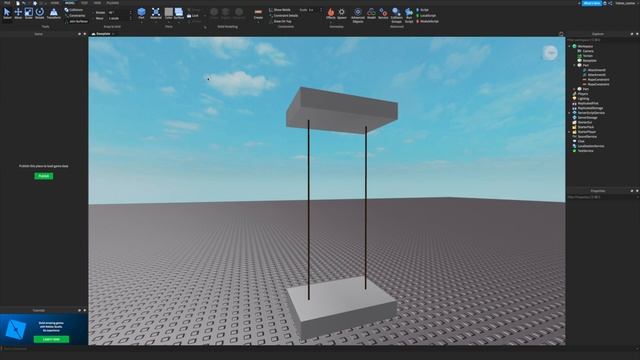Toggle the Rotate snap checkbox
Screen dimensions: 640x360
(93, 13)
